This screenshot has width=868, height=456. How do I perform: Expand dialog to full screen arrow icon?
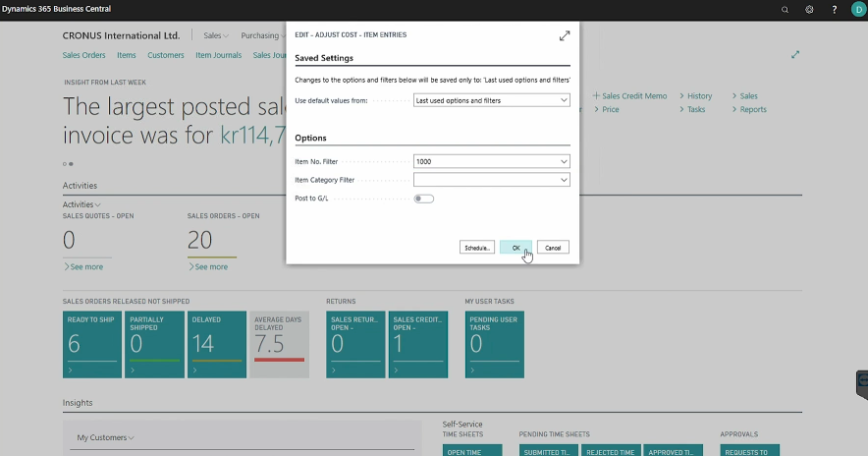pyautogui.click(x=564, y=36)
